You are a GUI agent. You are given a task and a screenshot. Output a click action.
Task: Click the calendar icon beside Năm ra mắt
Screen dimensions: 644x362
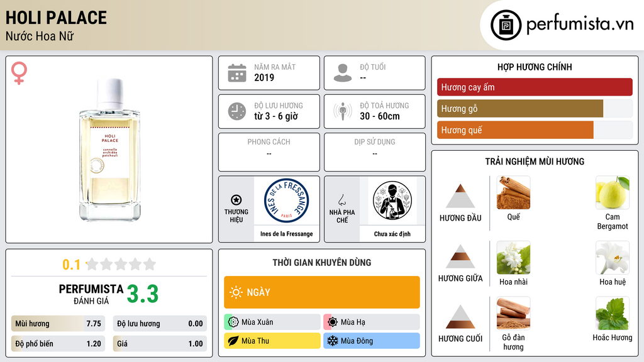point(237,73)
